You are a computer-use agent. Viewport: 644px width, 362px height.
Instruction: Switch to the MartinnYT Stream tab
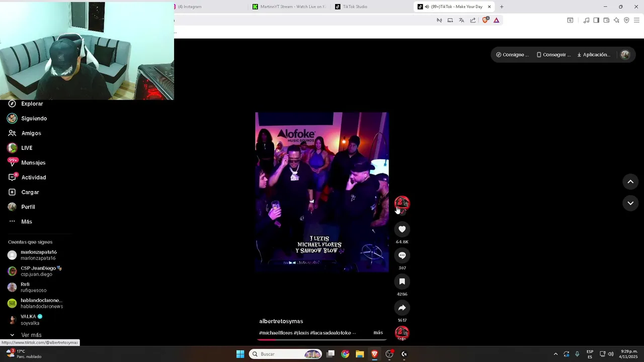[x=289, y=7]
